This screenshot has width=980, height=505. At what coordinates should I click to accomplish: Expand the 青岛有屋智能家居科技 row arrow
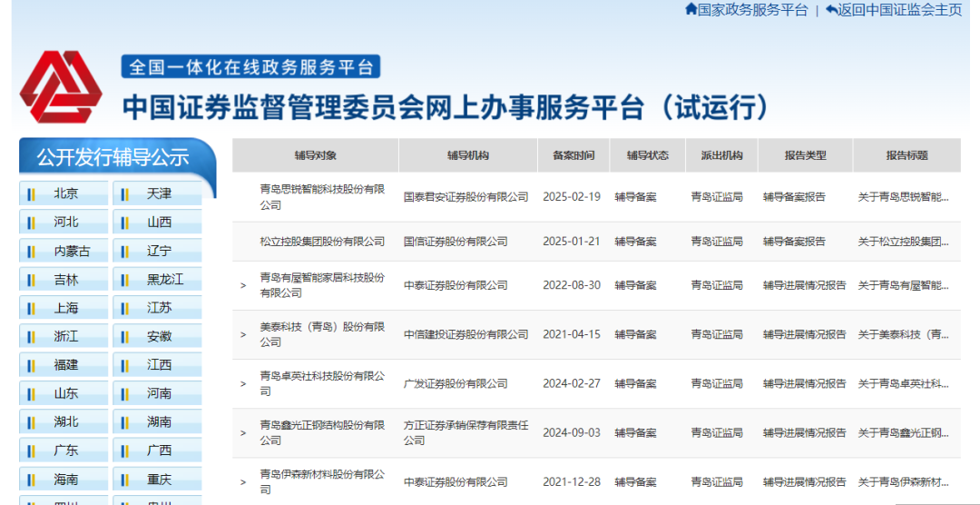click(x=243, y=286)
